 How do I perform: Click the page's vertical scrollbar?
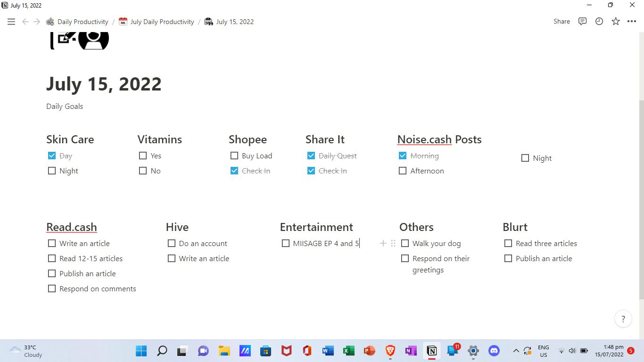[x=641, y=199]
